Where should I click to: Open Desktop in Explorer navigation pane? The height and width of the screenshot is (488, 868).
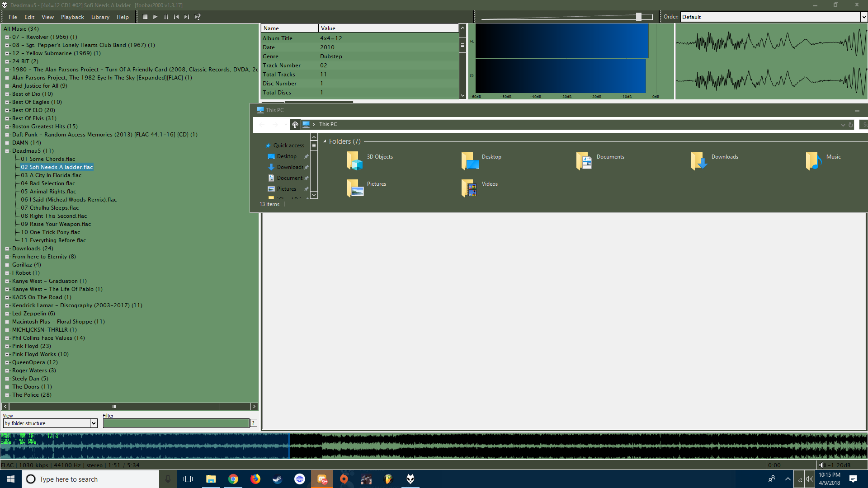287,156
